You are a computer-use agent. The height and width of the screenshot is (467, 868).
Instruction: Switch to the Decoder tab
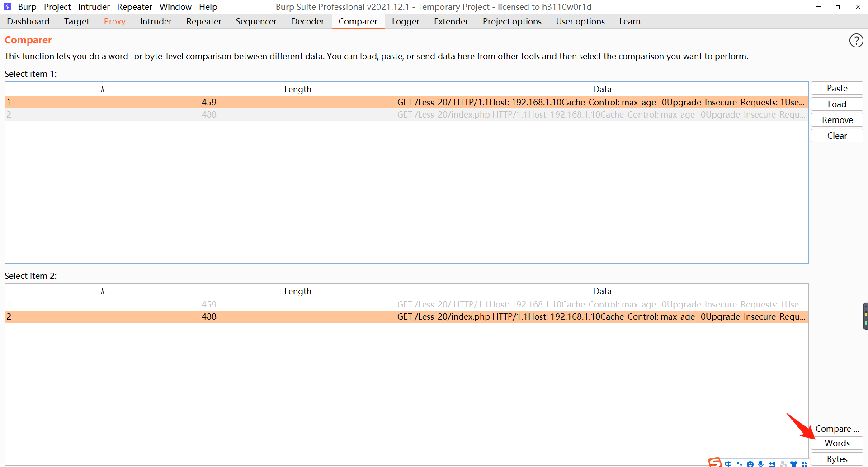pyautogui.click(x=307, y=21)
